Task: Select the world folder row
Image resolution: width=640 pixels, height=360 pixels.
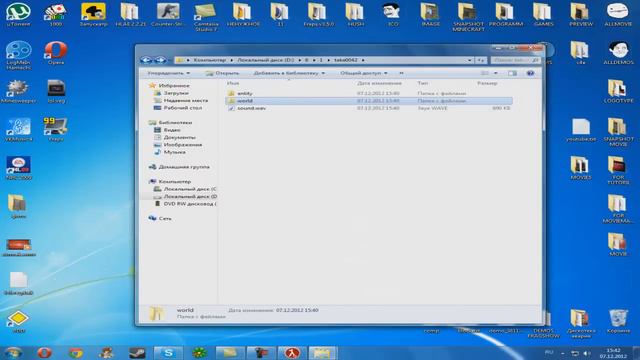Action: pyautogui.click(x=369, y=101)
